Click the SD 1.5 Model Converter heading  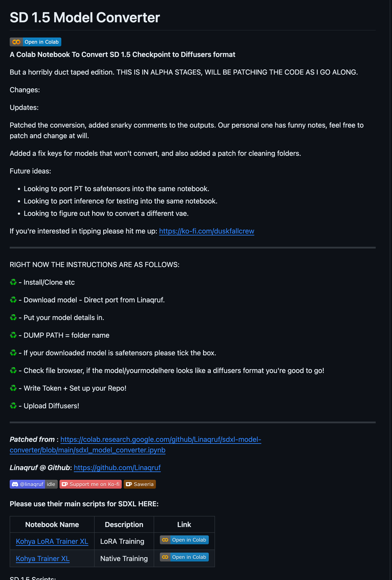pyautogui.click(x=85, y=17)
